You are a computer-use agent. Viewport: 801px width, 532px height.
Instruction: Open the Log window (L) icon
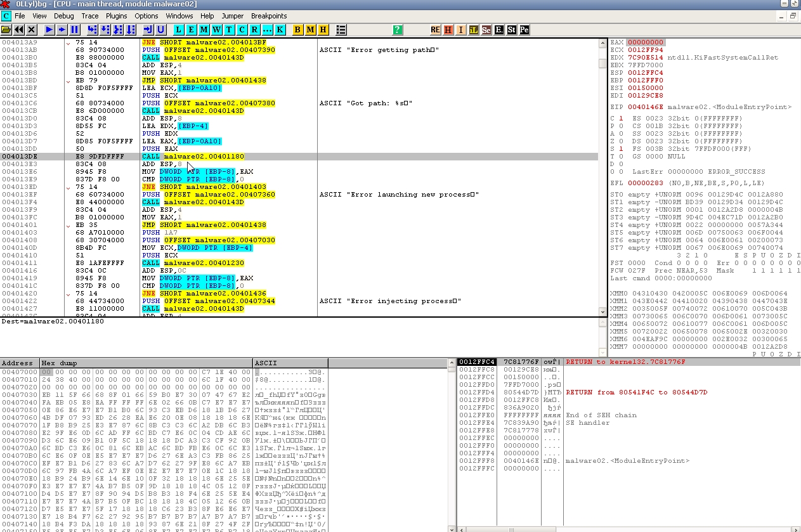tap(178, 30)
